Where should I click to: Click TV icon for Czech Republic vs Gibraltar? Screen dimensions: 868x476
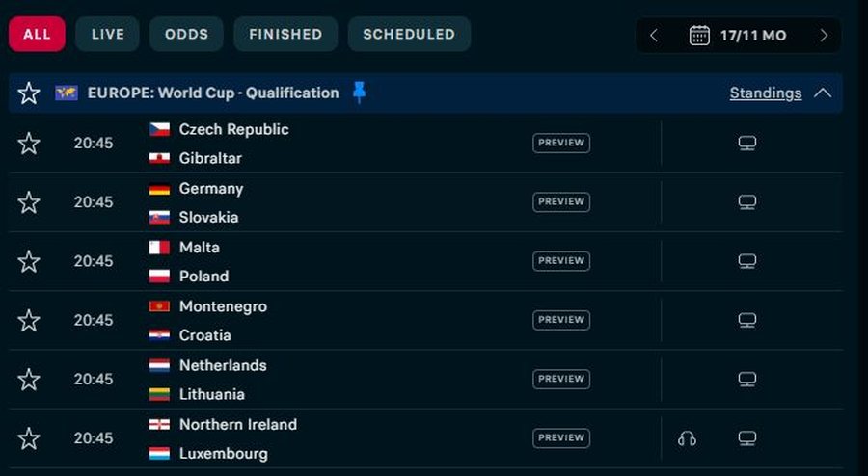746,144
